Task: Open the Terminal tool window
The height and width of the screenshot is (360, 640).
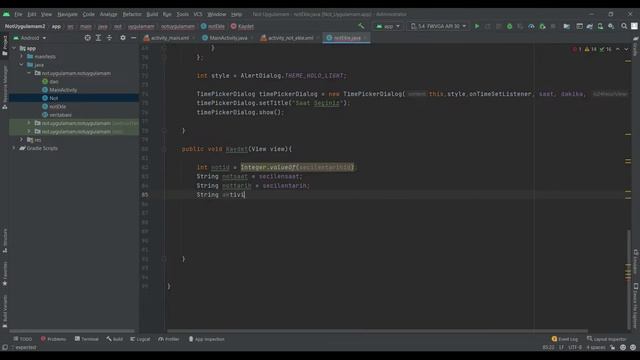Action: click(x=87, y=339)
